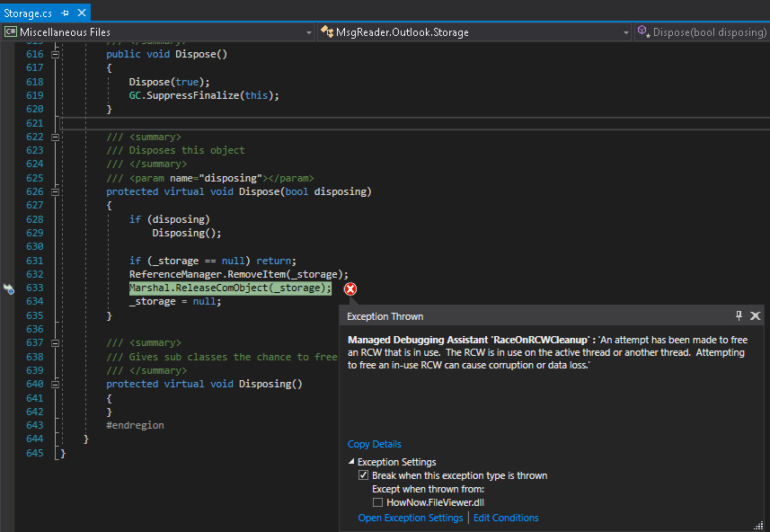770x532 pixels.
Task: Click the C# file icon in the navigation bar
Action: 10,31
